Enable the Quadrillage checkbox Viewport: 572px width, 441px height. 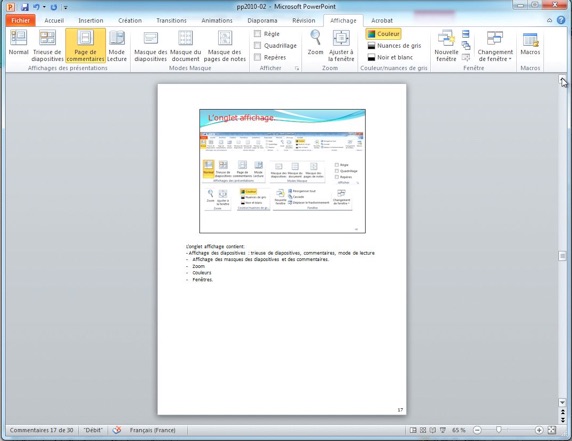click(258, 45)
